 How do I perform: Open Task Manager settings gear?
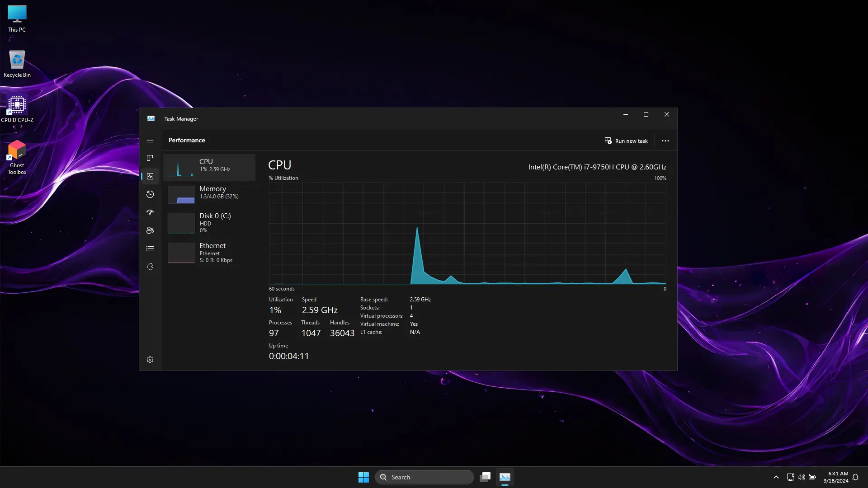[x=150, y=360]
